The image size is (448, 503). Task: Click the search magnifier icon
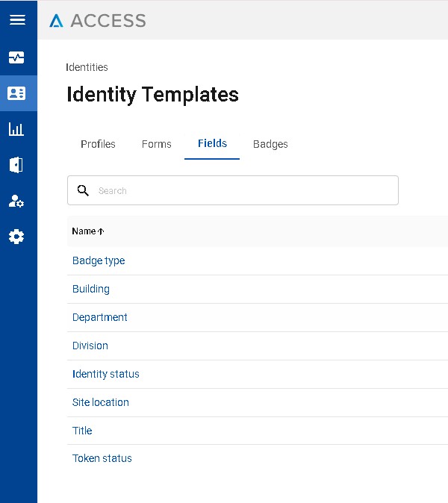tap(83, 190)
